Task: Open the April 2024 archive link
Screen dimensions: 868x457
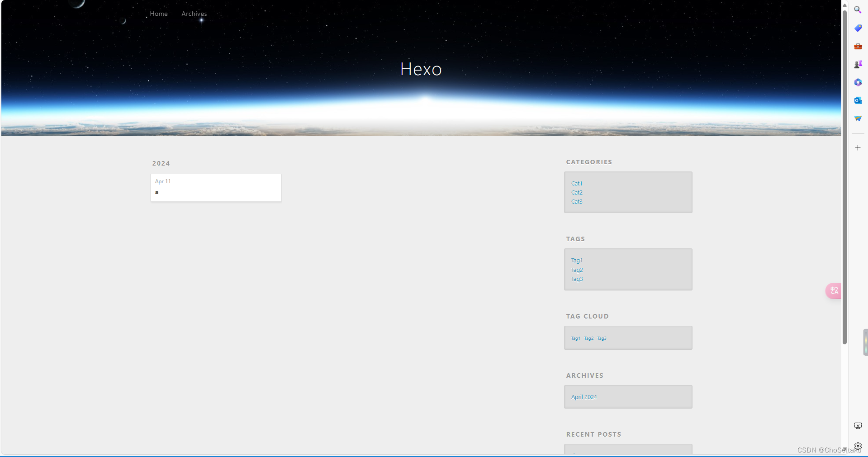Action: pyautogui.click(x=584, y=397)
